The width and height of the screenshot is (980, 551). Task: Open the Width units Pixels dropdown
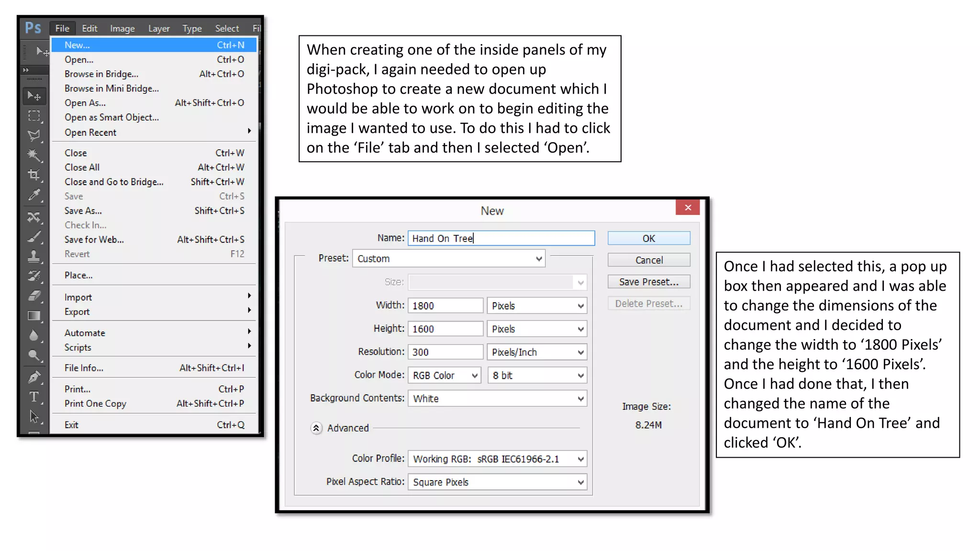(x=536, y=306)
